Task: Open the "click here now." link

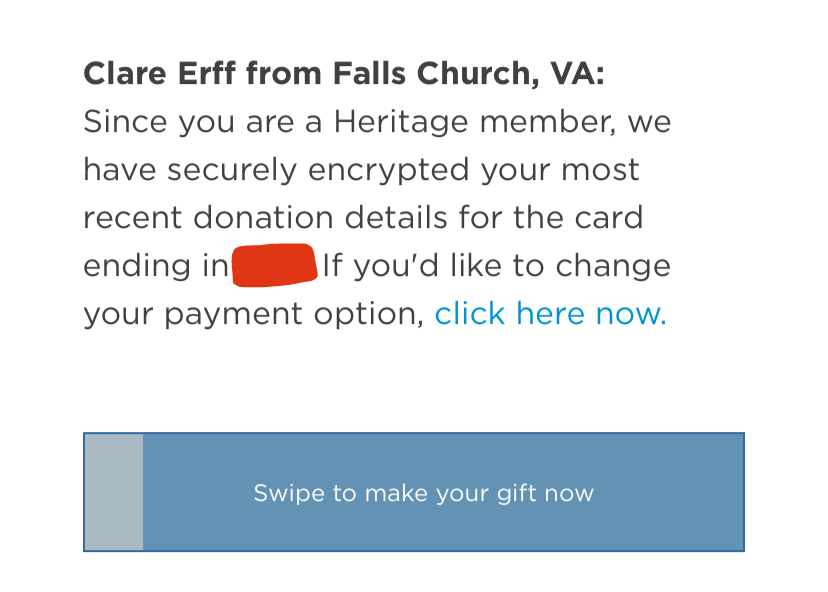Action: pos(550,314)
